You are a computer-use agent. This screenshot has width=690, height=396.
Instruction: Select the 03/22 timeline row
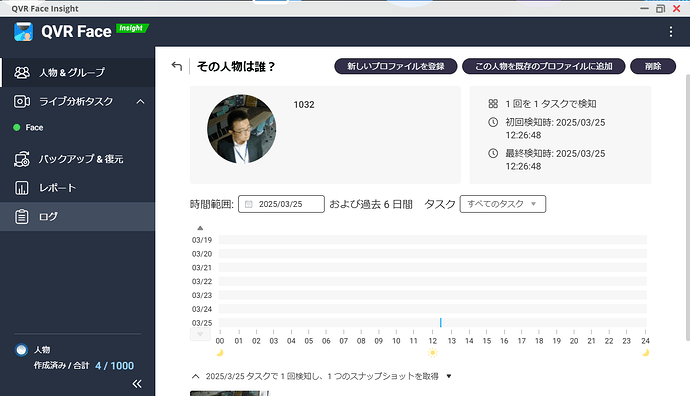(x=433, y=281)
